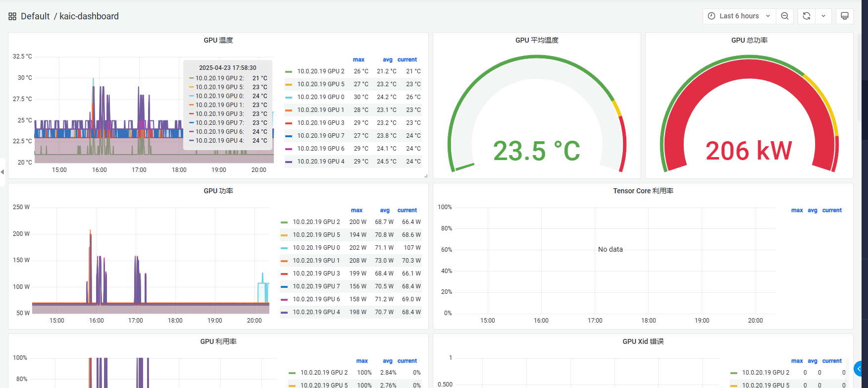Sort power legend by current column

[407, 210]
